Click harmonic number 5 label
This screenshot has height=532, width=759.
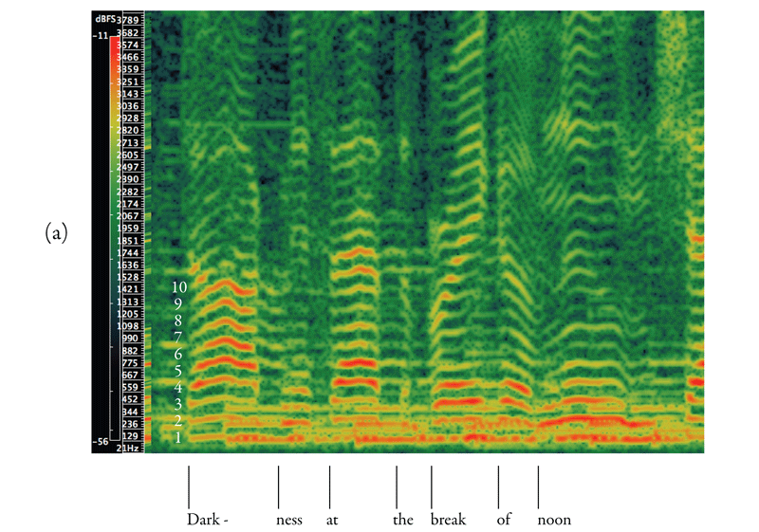[177, 371]
